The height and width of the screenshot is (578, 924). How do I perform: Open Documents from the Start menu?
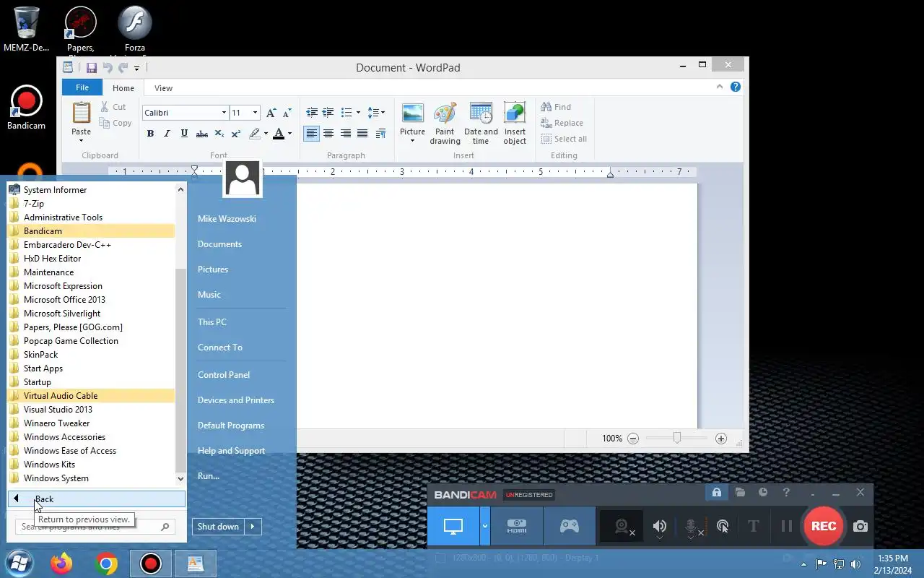pos(219,244)
